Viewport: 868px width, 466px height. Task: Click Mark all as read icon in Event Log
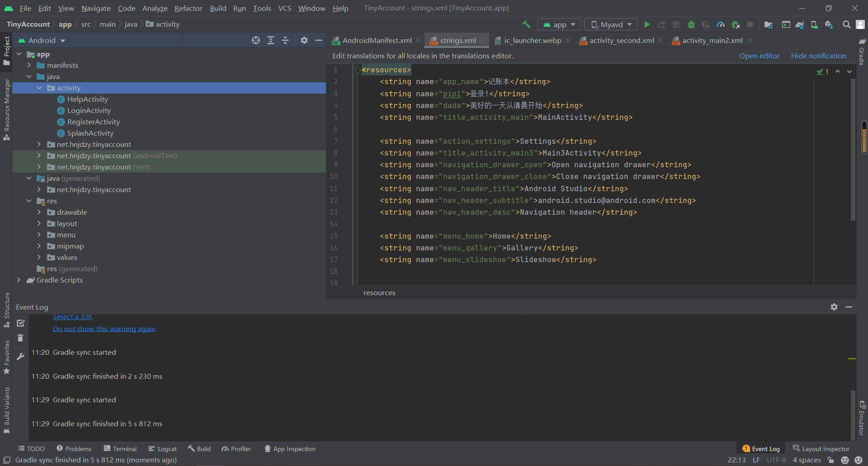pos(20,323)
